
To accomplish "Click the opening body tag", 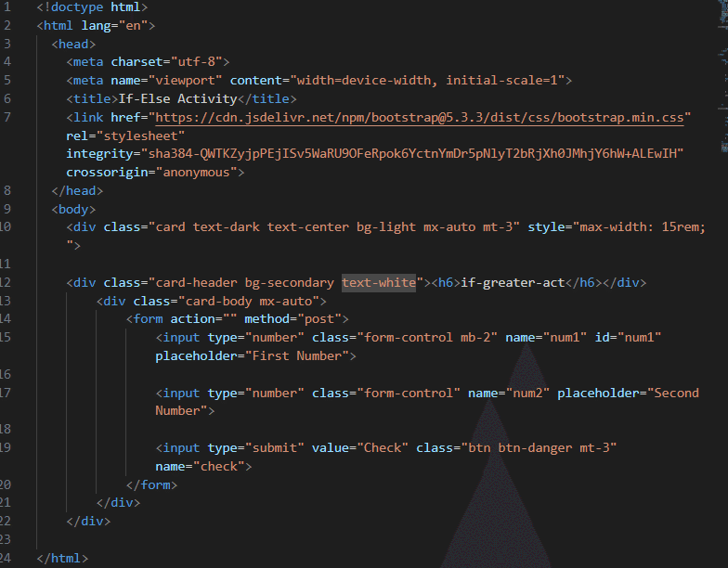I will 73,210.
